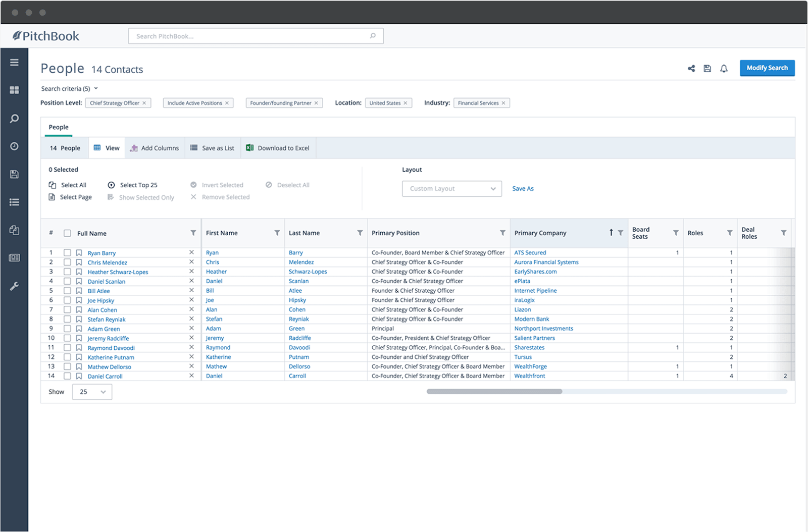Check the box for Heather Schwarz-Lopes
The image size is (808, 532).
67,272
